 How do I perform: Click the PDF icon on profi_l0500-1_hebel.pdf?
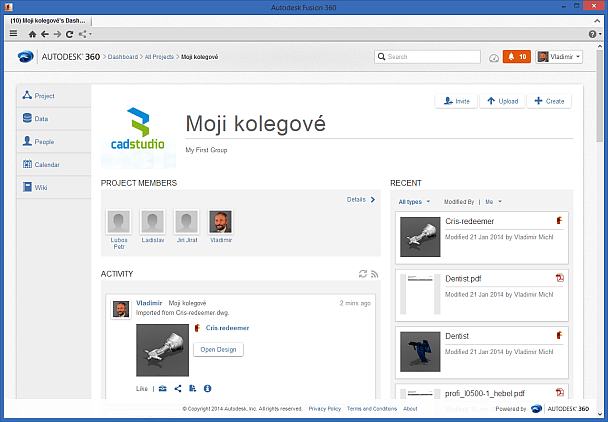coord(560,392)
